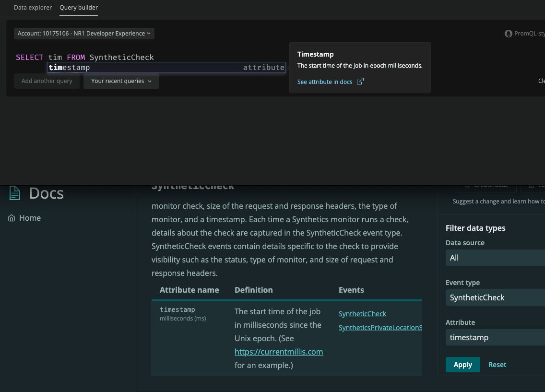The height and width of the screenshot is (392, 545).
Task: Open See attribute in docs link
Action: (x=325, y=82)
